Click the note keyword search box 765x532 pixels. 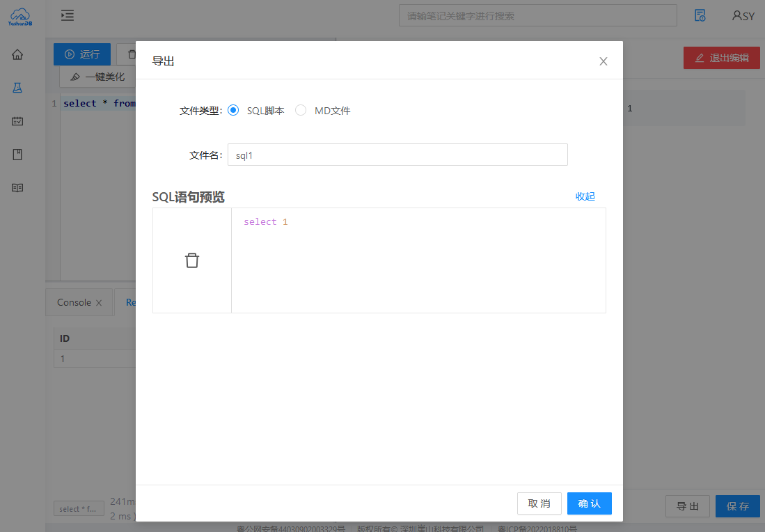tap(537, 15)
